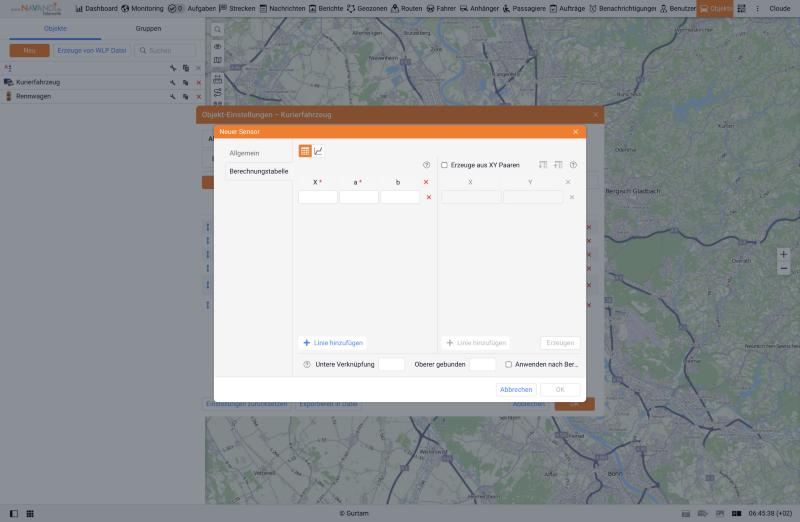Zoom in on the map
This screenshot has width=800, height=522.
coord(784,254)
